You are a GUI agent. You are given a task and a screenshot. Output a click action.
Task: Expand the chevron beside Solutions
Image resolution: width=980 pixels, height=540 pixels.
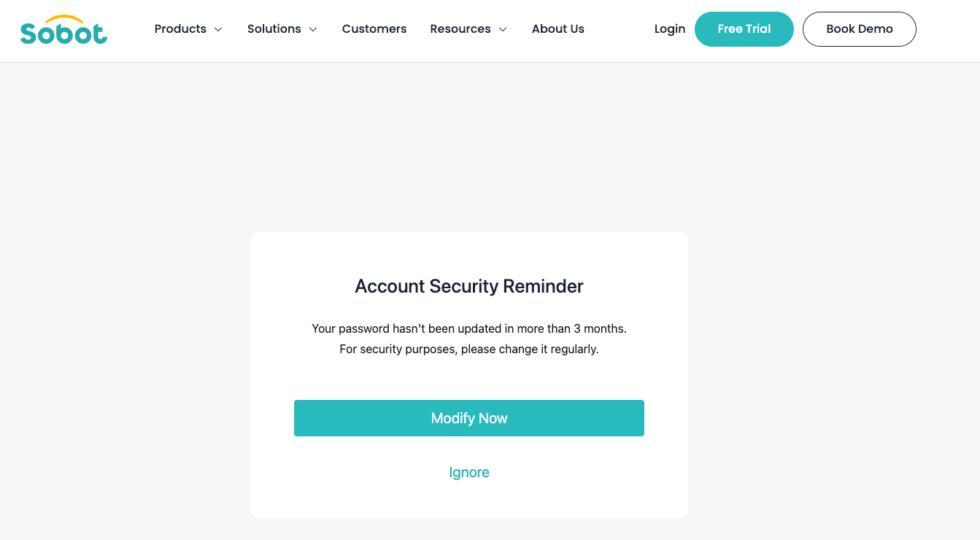point(313,30)
